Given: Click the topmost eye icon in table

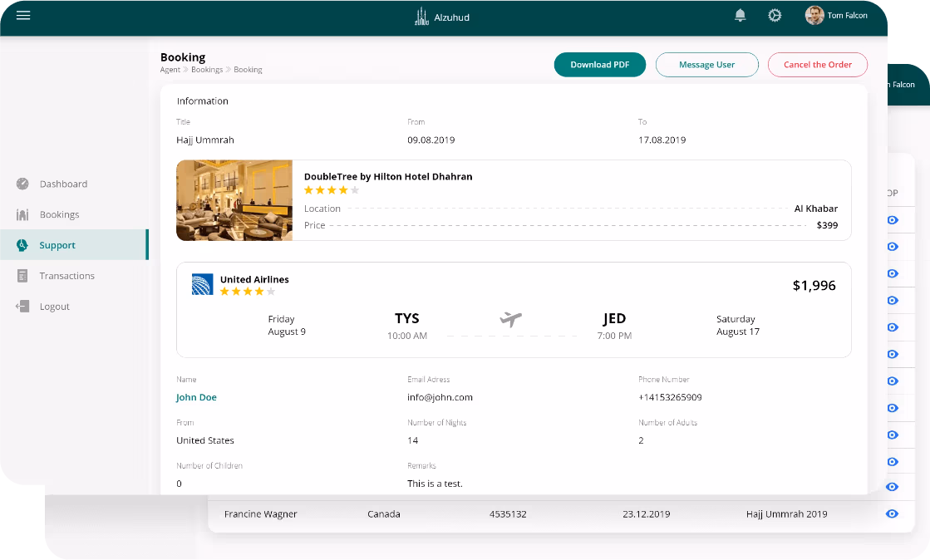Looking at the screenshot, I should pos(893,220).
